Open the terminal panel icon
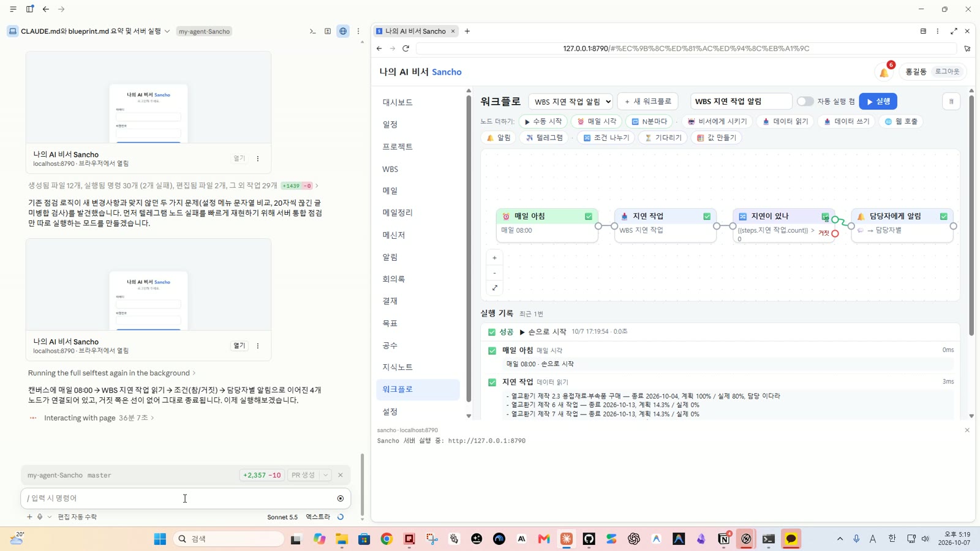 pyautogui.click(x=312, y=31)
